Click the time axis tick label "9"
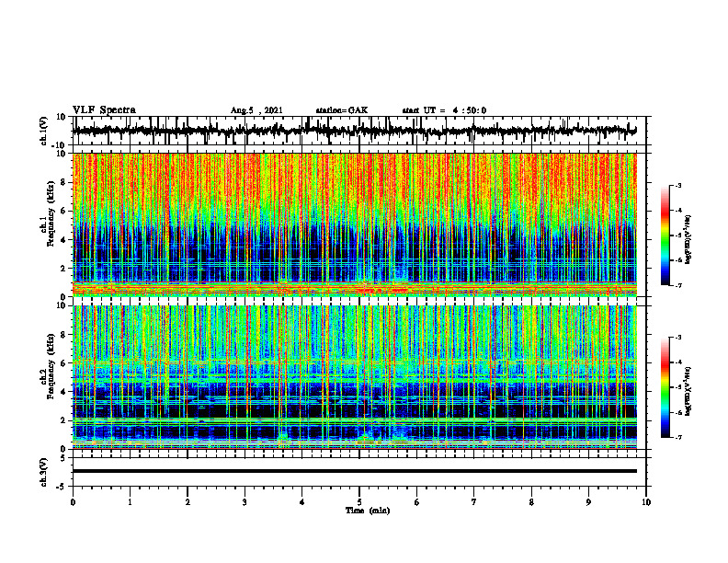 tap(588, 502)
